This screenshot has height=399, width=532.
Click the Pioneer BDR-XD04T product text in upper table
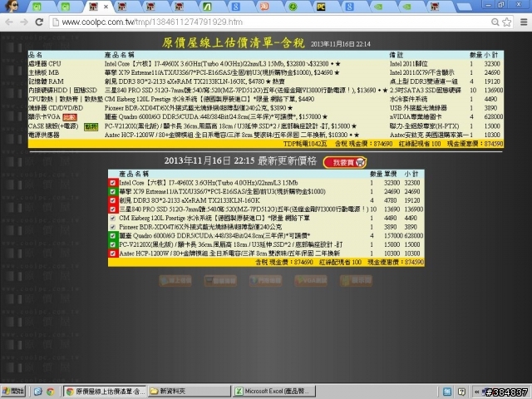pos(199,108)
